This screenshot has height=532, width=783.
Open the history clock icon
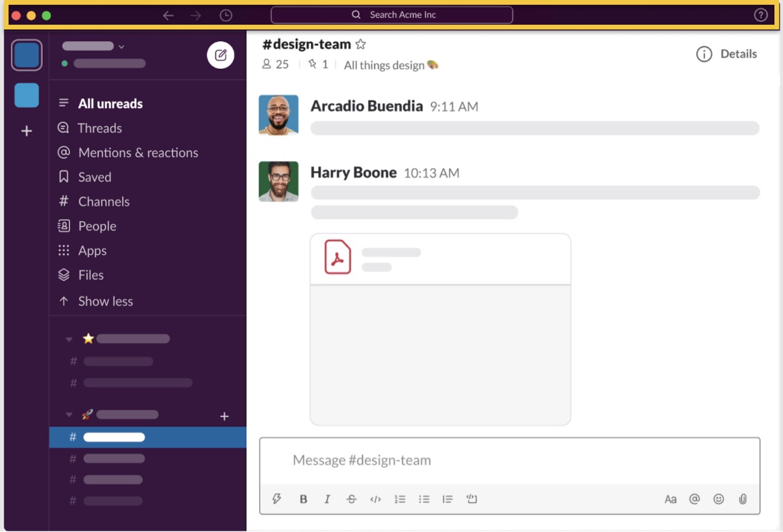click(x=226, y=15)
